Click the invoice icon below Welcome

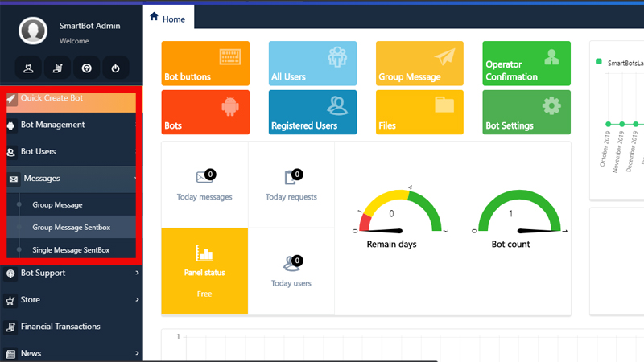coord(58,68)
